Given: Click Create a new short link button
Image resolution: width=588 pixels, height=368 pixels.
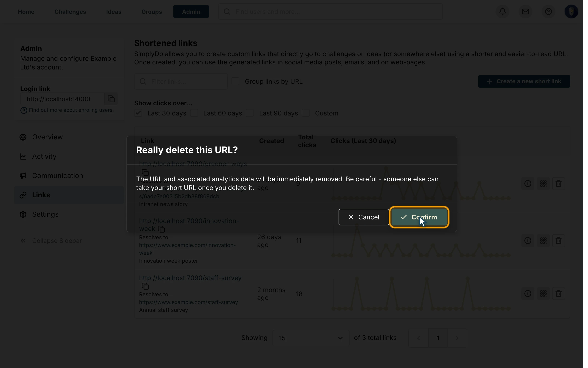Looking at the screenshot, I should coord(524,81).
